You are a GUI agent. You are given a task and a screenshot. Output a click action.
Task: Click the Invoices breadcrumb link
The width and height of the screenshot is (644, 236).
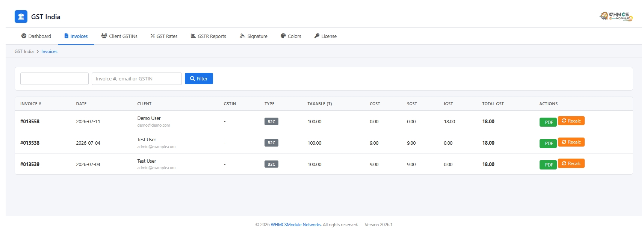pos(49,51)
